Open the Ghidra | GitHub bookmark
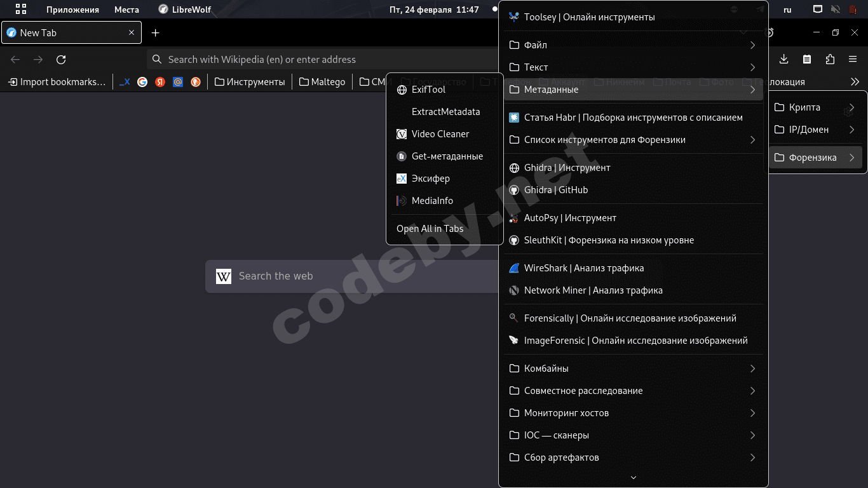 [x=634, y=190]
